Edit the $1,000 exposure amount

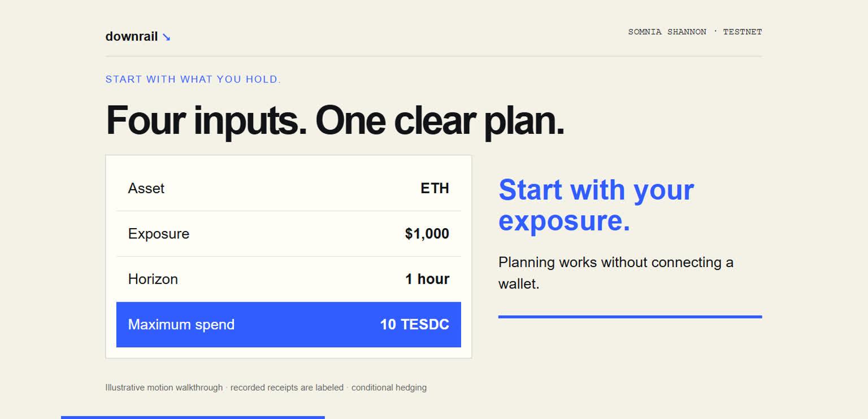[x=427, y=234]
